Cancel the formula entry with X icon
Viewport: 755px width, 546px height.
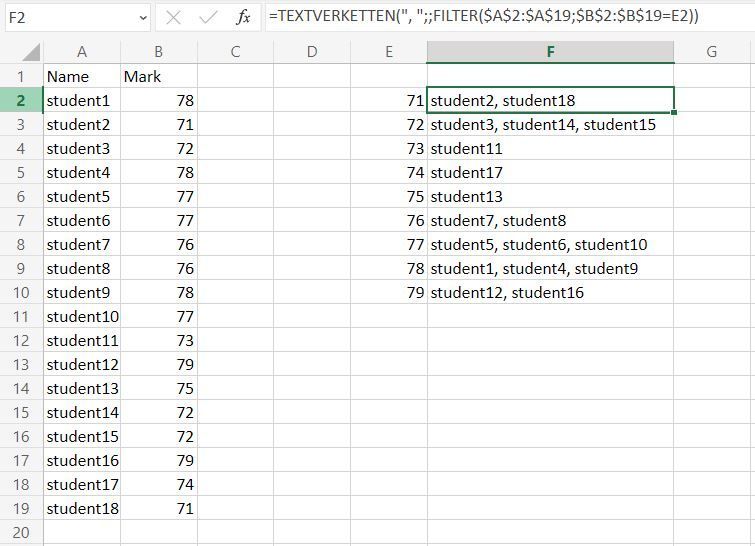173,18
